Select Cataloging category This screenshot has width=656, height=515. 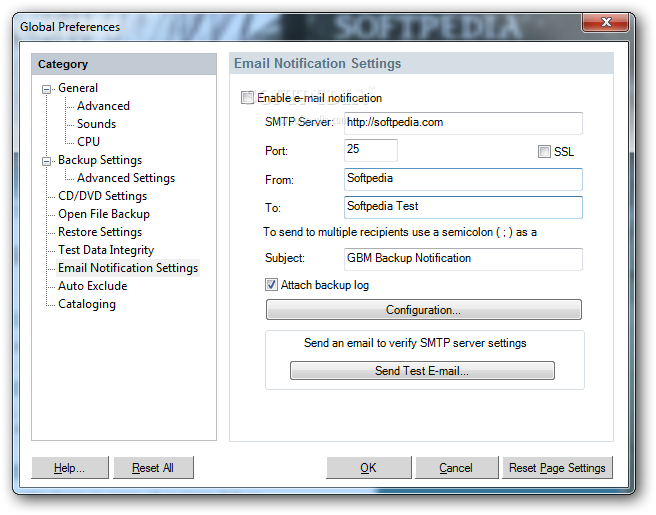(x=87, y=304)
